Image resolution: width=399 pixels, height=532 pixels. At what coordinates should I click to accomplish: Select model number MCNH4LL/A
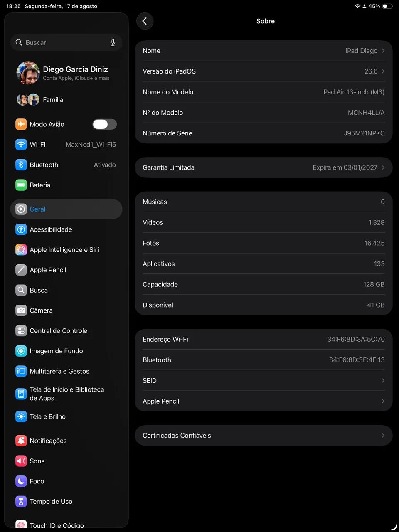[366, 113]
